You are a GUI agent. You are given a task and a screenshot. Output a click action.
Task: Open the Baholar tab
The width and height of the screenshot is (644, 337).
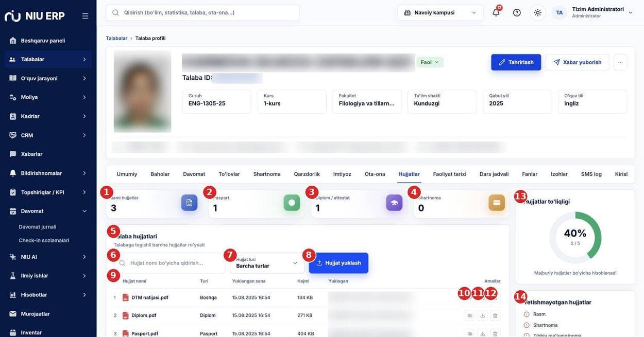click(160, 174)
